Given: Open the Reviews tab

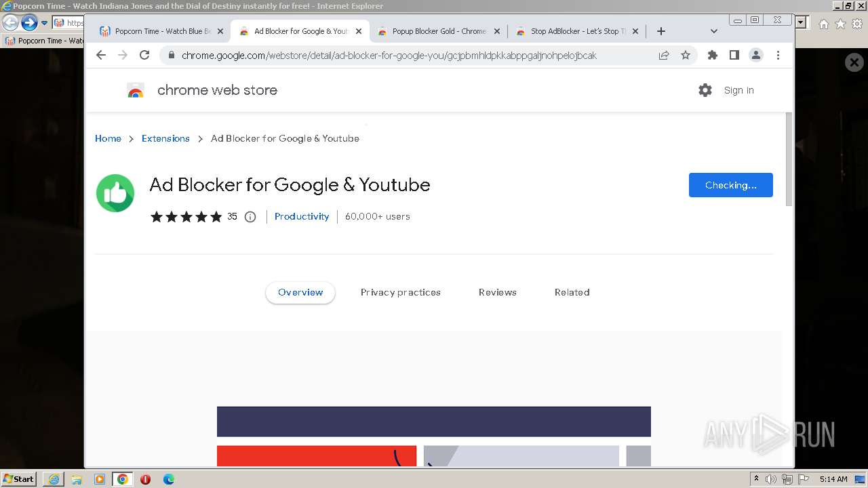Looking at the screenshot, I should [498, 292].
